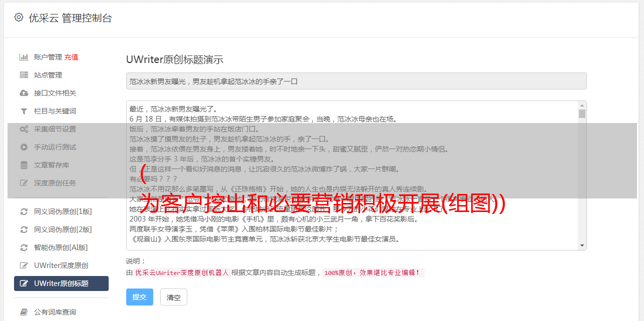644x321 pixels.
Task: Open 账户管理 in the sidebar
Action: tap(48, 57)
